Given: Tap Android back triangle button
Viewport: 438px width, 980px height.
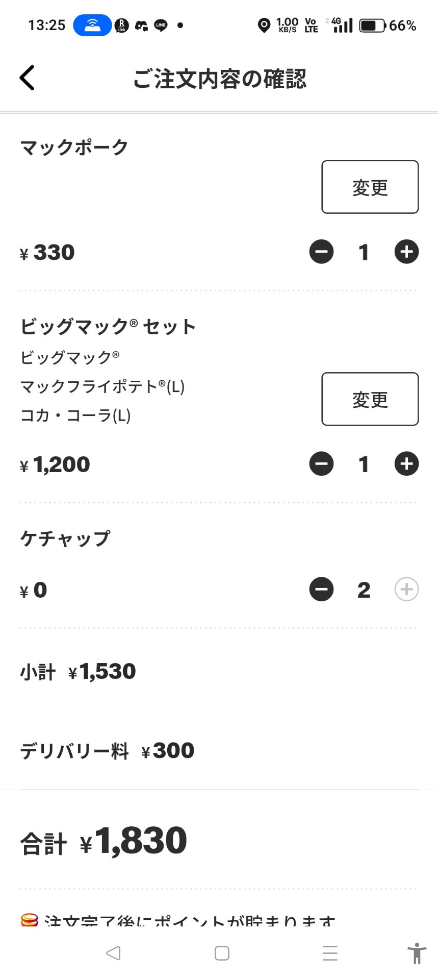Looking at the screenshot, I should point(113,953).
